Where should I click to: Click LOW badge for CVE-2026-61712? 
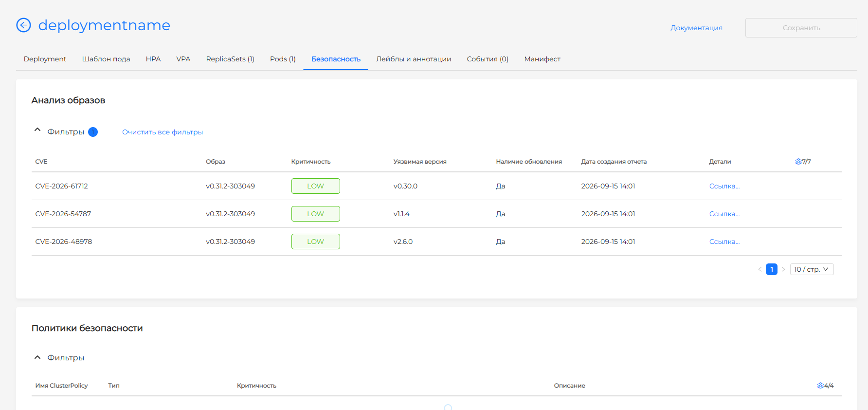tap(316, 186)
